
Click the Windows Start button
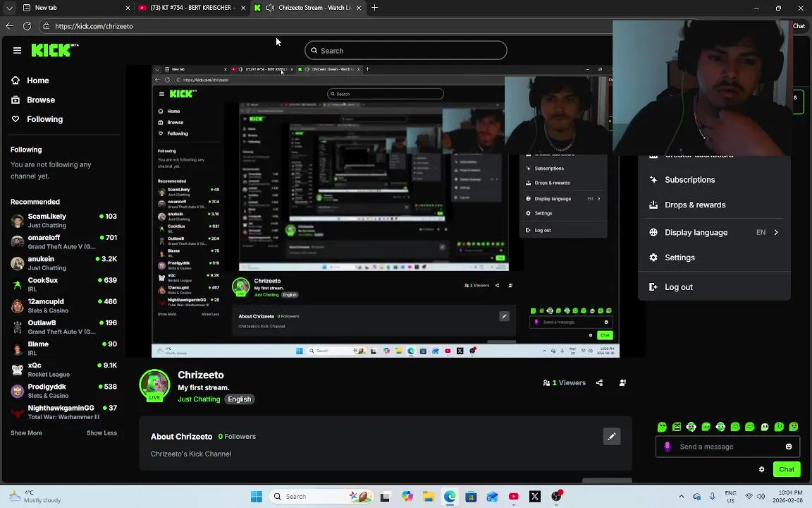click(x=257, y=496)
